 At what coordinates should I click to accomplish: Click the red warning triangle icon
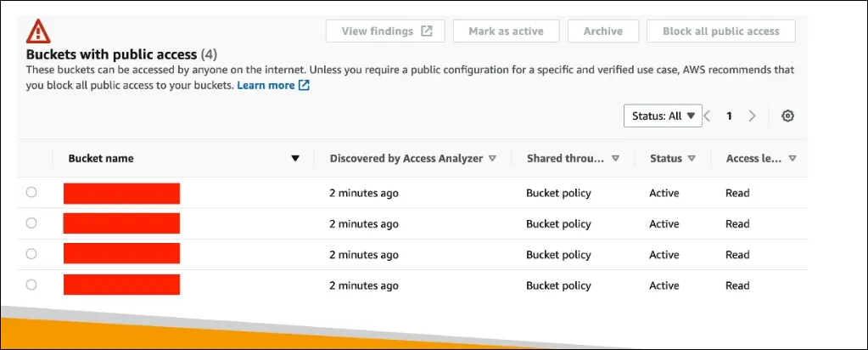[38, 31]
